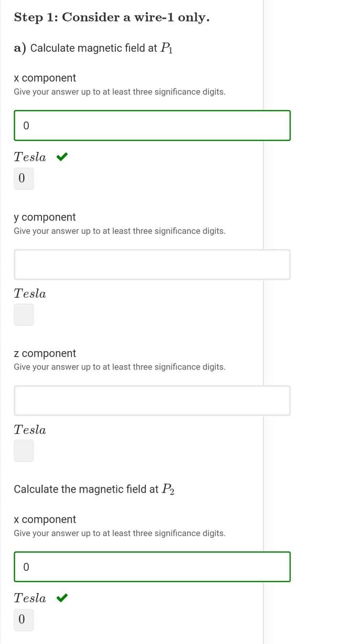This screenshot has width=354, height=644.
Task: Click the heading 'Step 1: Consider a wire-1 only'
Action: pos(112,17)
